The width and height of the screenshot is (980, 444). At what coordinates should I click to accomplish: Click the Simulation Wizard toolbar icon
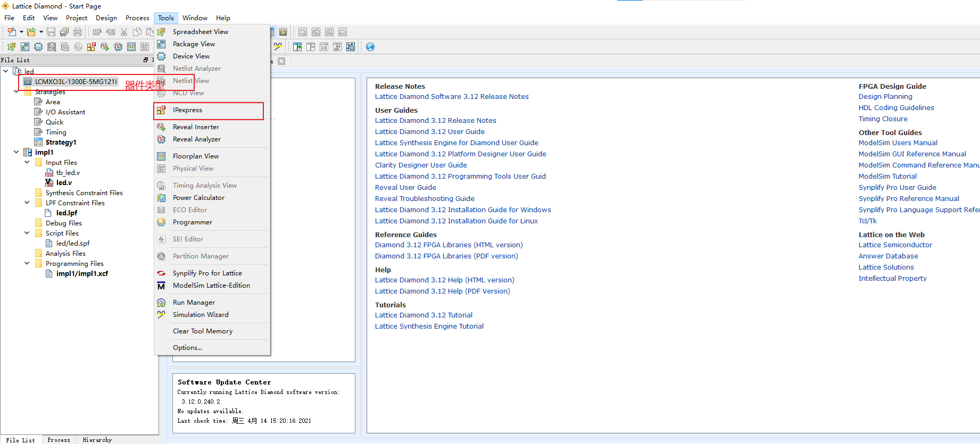pos(278,47)
